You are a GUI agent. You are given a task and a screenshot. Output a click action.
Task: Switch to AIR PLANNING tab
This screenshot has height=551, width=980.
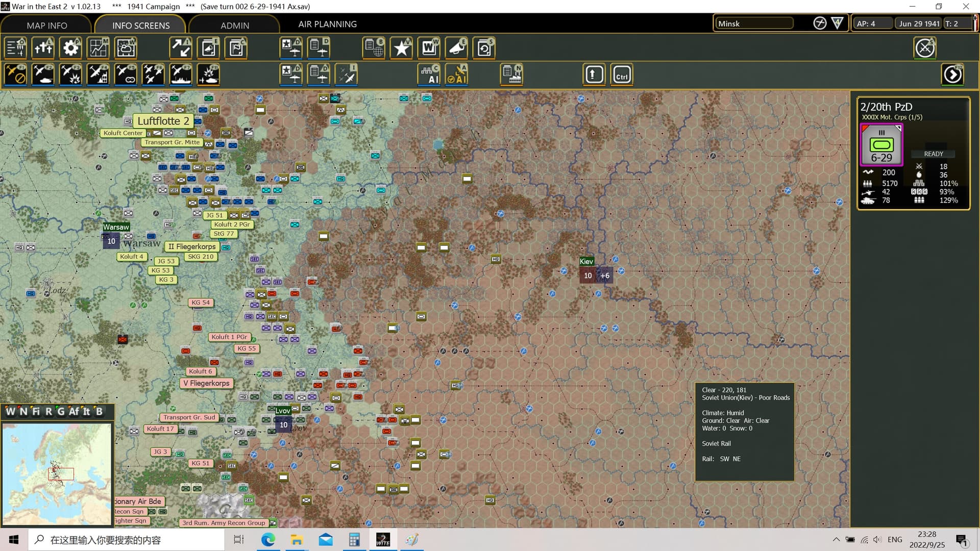coord(328,24)
